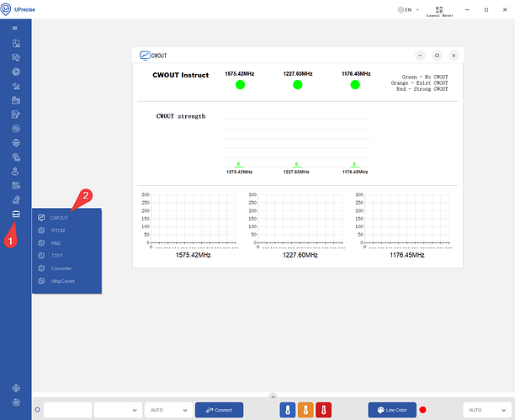This screenshot has width=515, height=420.
Task: Choose NtripCaster in the tools submenu
Action: (62, 281)
